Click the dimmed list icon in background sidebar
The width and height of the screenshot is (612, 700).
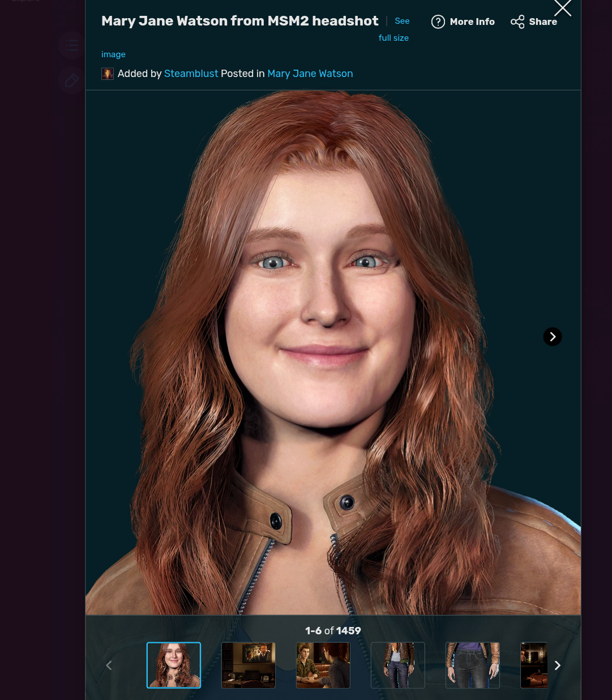click(71, 45)
